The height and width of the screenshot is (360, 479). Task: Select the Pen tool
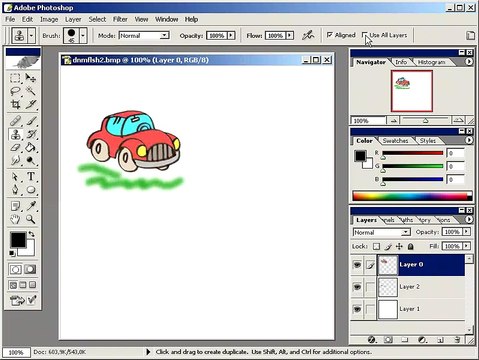point(15,190)
